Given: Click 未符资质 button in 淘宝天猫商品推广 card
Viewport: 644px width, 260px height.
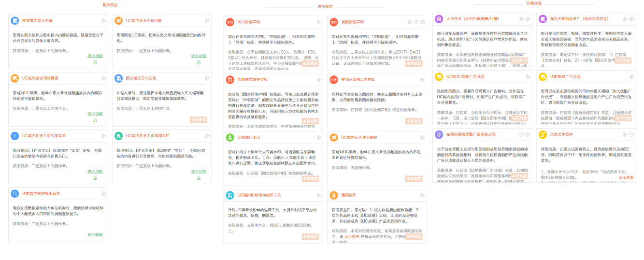Looking at the screenshot, I should [x=623, y=60].
